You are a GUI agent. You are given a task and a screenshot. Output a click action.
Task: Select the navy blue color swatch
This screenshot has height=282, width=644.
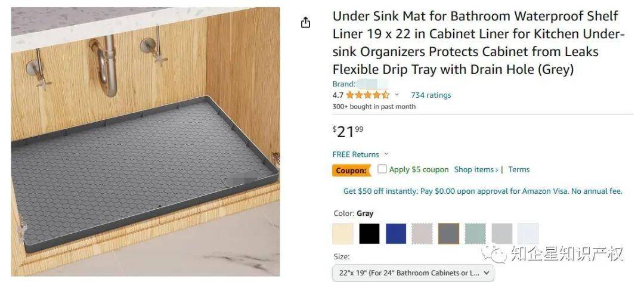click(396, 234)
